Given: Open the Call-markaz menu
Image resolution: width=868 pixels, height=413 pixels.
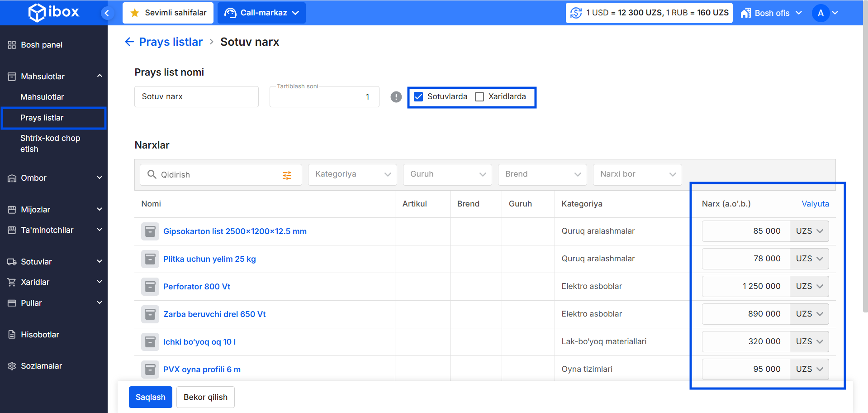Looking at the screenshot, I should (261, 13).
